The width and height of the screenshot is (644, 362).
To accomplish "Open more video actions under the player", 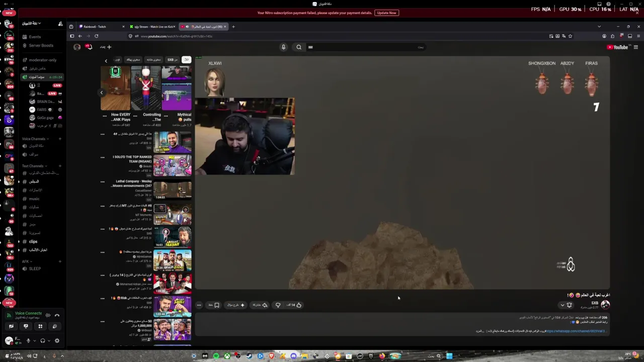I will (199, 305).
